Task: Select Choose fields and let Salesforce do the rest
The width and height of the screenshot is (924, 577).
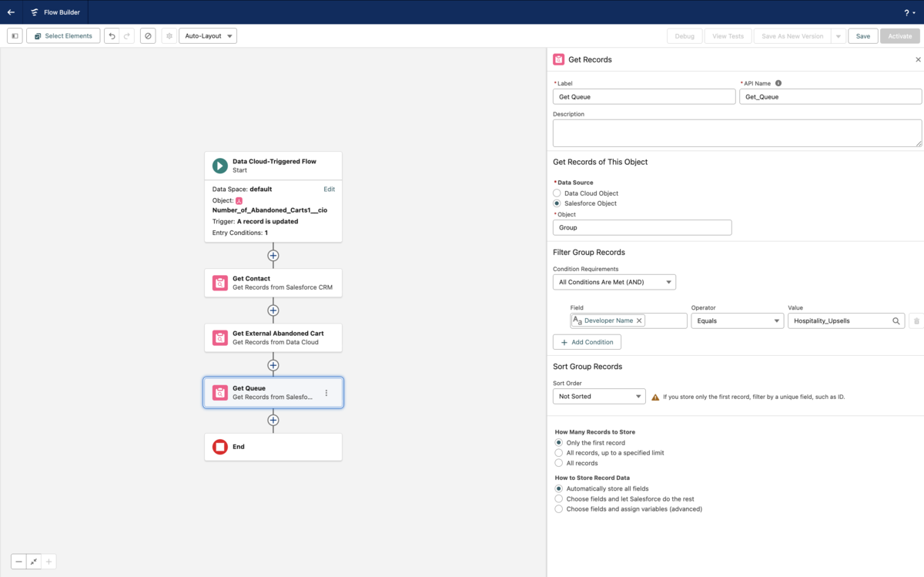Action: pos(559,498)
